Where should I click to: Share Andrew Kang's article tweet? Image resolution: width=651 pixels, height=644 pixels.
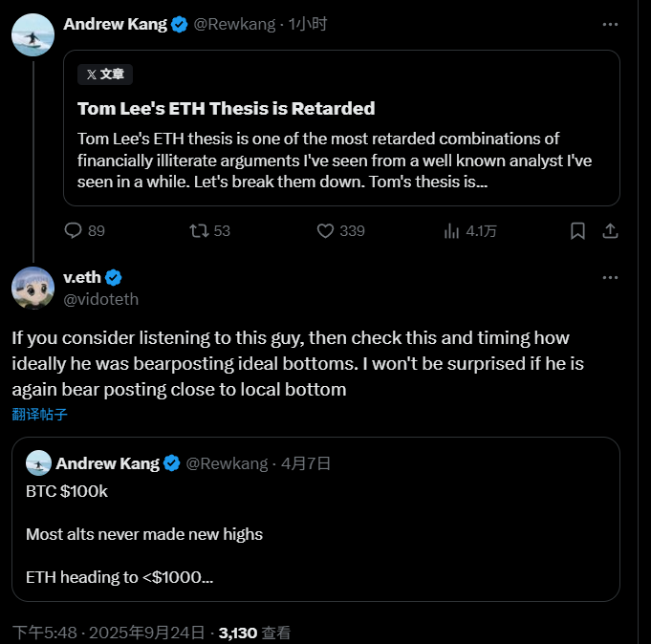(x=610, y=230)
